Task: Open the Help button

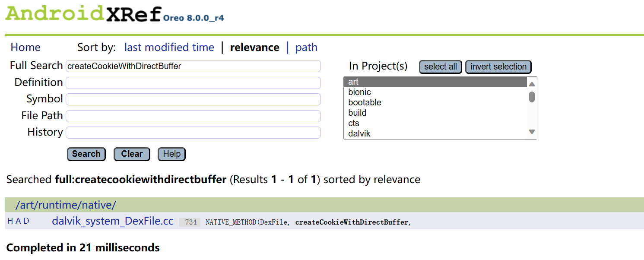Action: click(x=171, y=154)
